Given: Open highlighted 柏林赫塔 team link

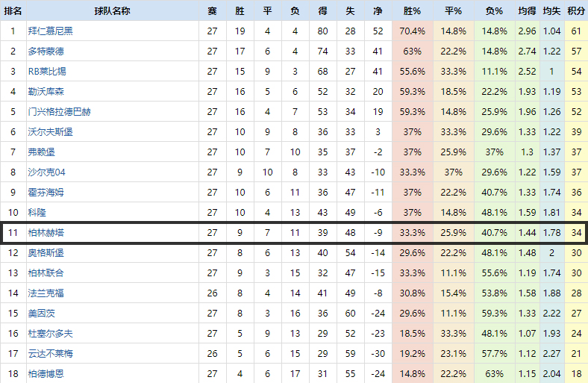Looking at the screenshot, I should pos(46,233).
